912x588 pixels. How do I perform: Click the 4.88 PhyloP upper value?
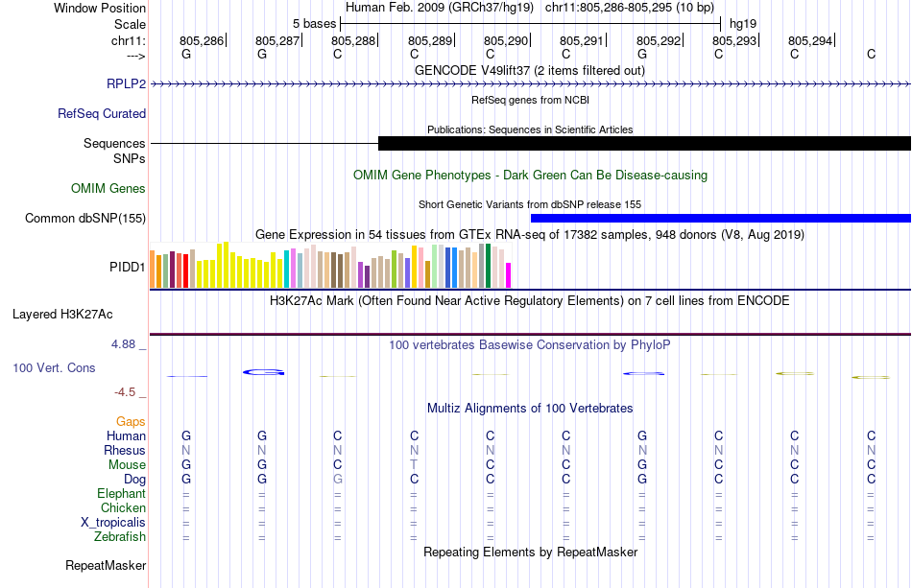(123, 344)
